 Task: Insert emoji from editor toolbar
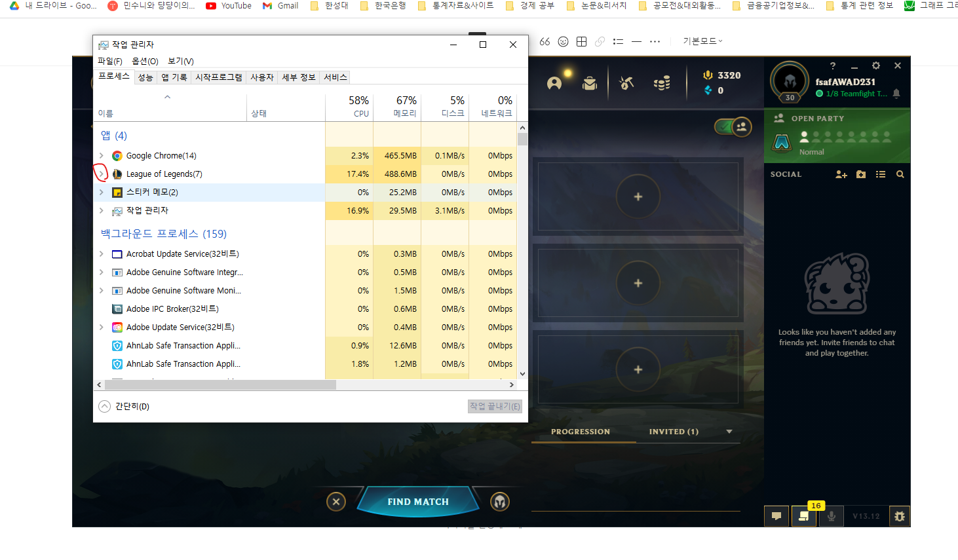(x=563, y=41)
